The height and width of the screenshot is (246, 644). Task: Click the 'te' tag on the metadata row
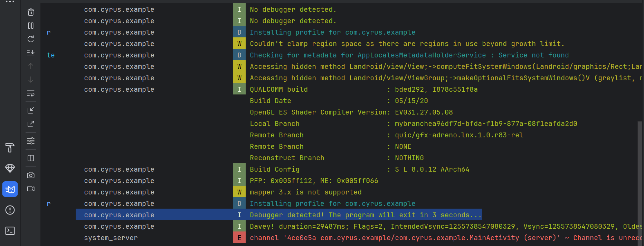(x=50, y=55)
